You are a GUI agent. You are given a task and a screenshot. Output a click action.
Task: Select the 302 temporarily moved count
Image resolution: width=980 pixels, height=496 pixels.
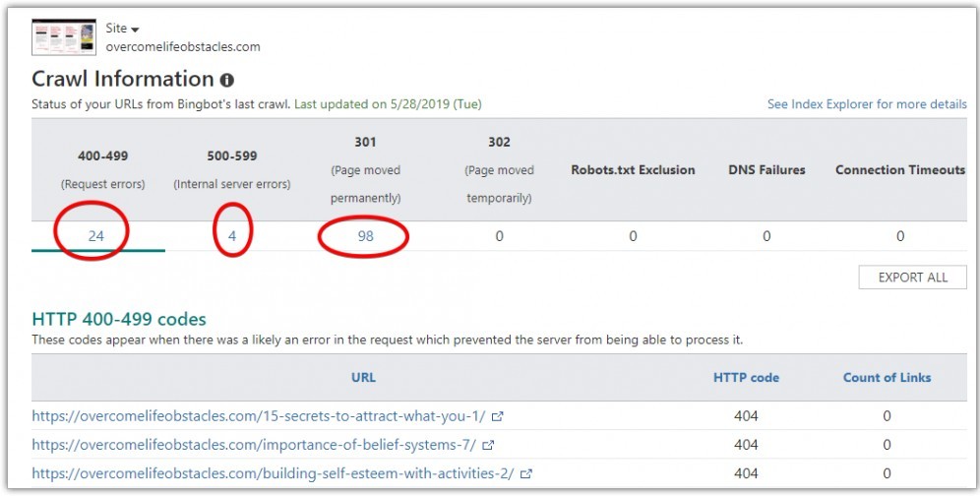point(499,236)
